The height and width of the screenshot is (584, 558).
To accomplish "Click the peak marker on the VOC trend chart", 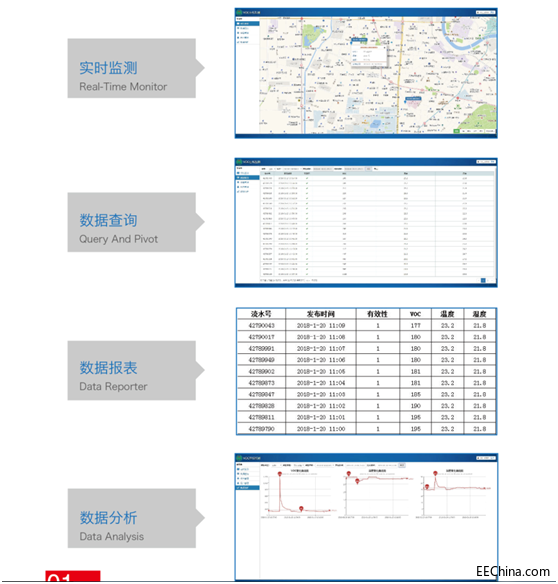I will point(280,473).
